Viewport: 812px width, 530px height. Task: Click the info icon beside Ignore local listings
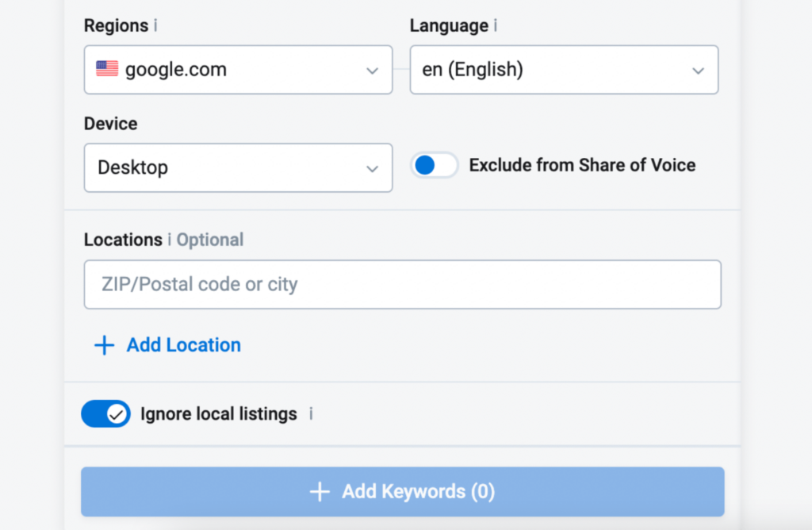[x=311, y=413]
